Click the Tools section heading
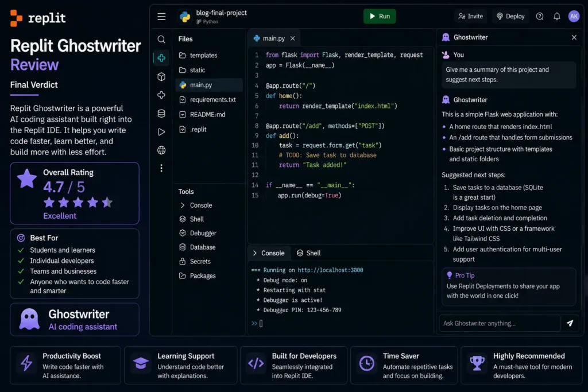 tap(186, 192)
